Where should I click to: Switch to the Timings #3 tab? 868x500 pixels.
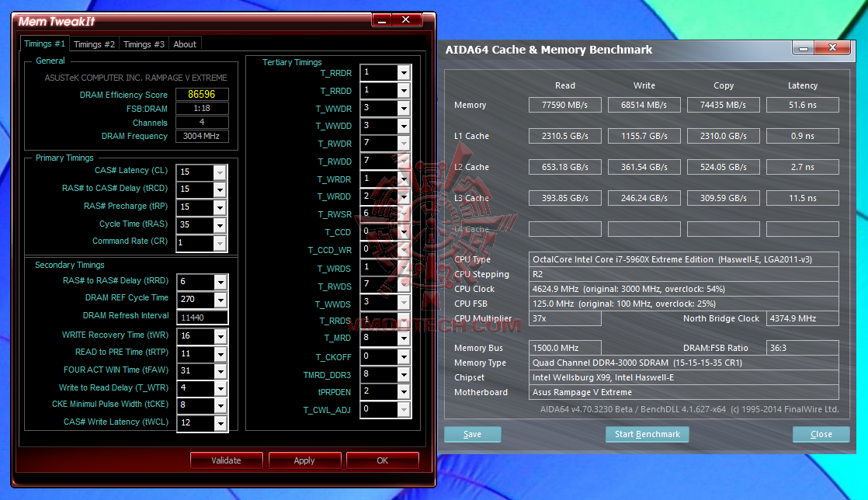click(144, 44)
